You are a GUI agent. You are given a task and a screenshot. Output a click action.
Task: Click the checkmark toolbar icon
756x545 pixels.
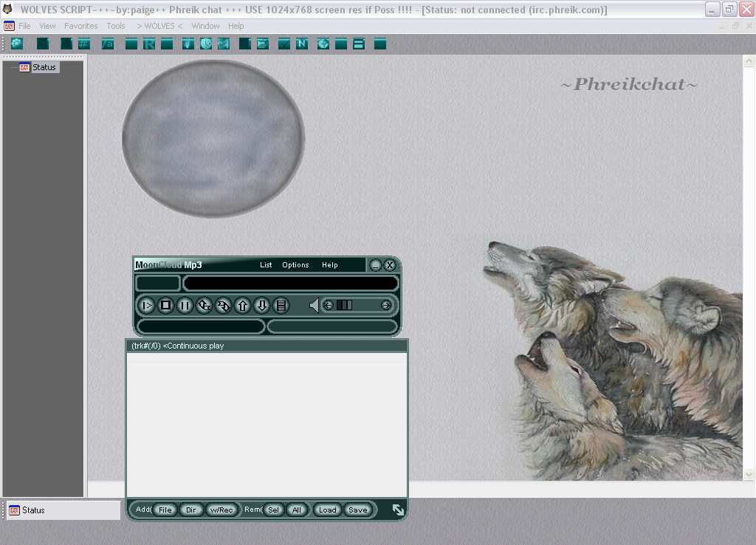point(284,44)
